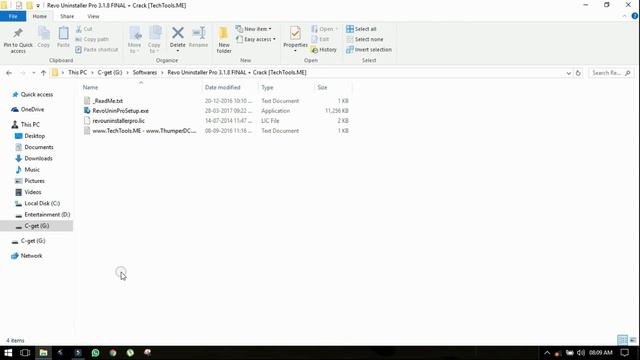Collapse the ribbon with the chevron

pos(624,16)
